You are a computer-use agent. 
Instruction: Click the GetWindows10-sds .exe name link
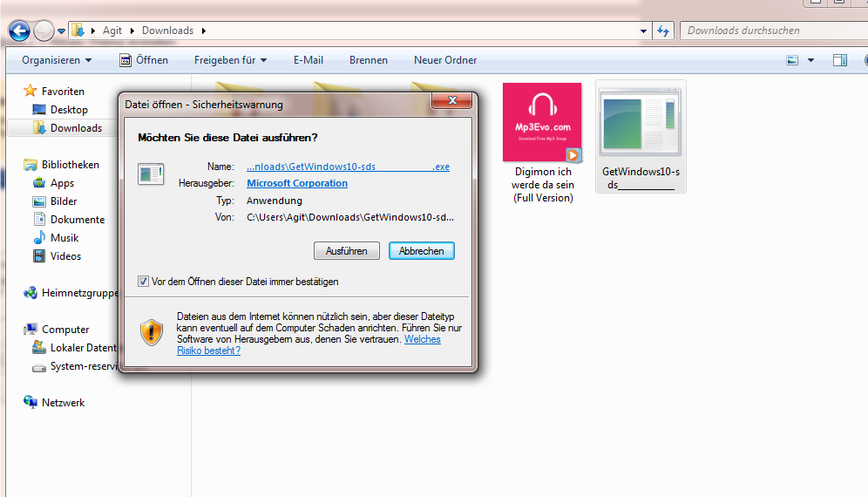pos(349,167)
